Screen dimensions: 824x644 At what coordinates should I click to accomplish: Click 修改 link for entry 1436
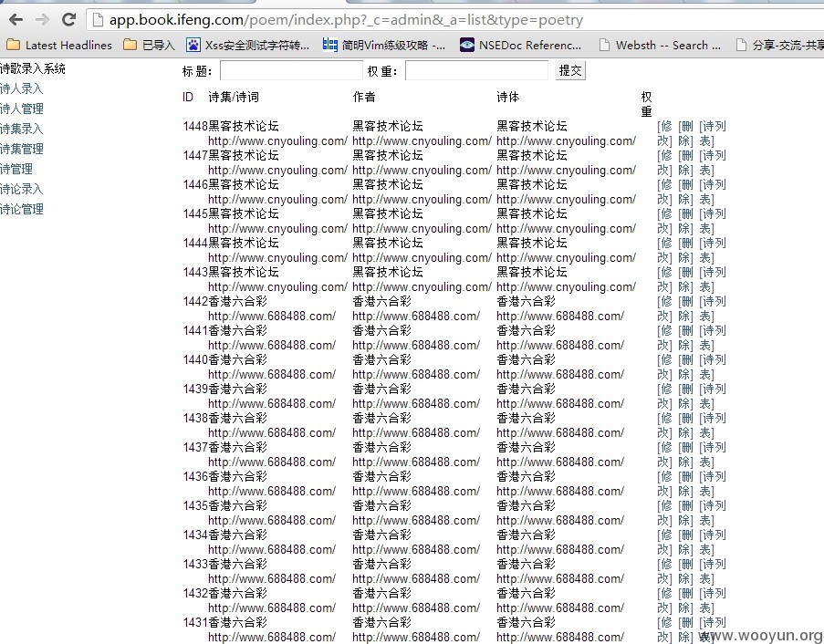coord(665,483)
